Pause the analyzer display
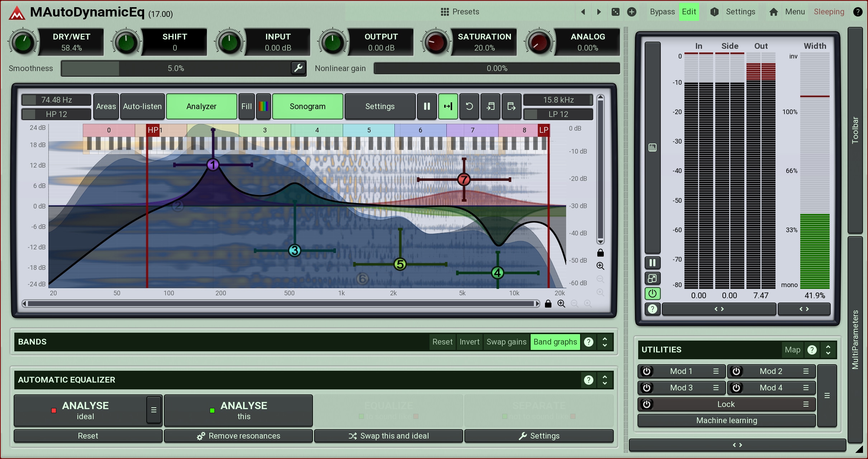This screenshot has width=868, height=459. pyautogui.click(x=427, y=106)
